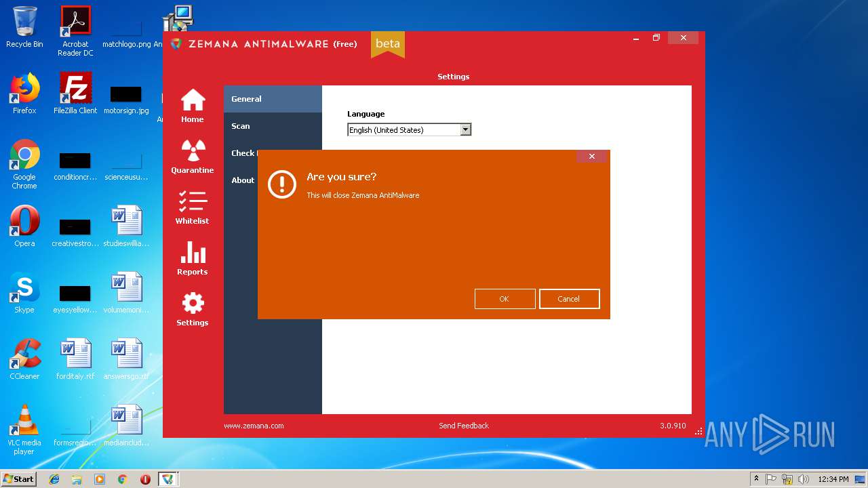Select the Scan settings tab
Screen dimensions: 868x488
coord(273,126)
